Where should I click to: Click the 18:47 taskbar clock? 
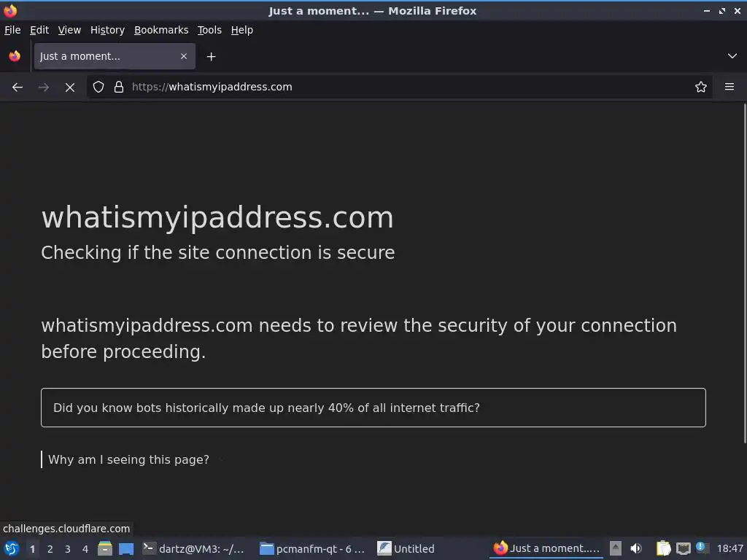coord(729,548)
